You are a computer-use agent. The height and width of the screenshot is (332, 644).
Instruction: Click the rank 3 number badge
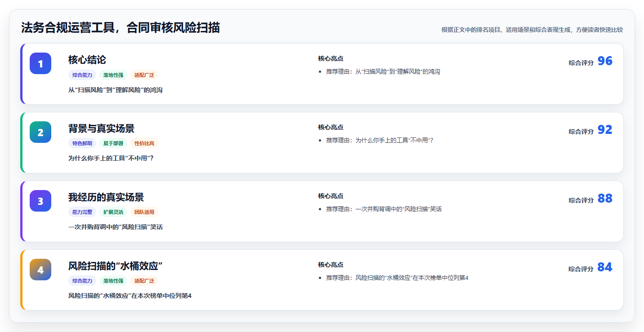(40, 201)
